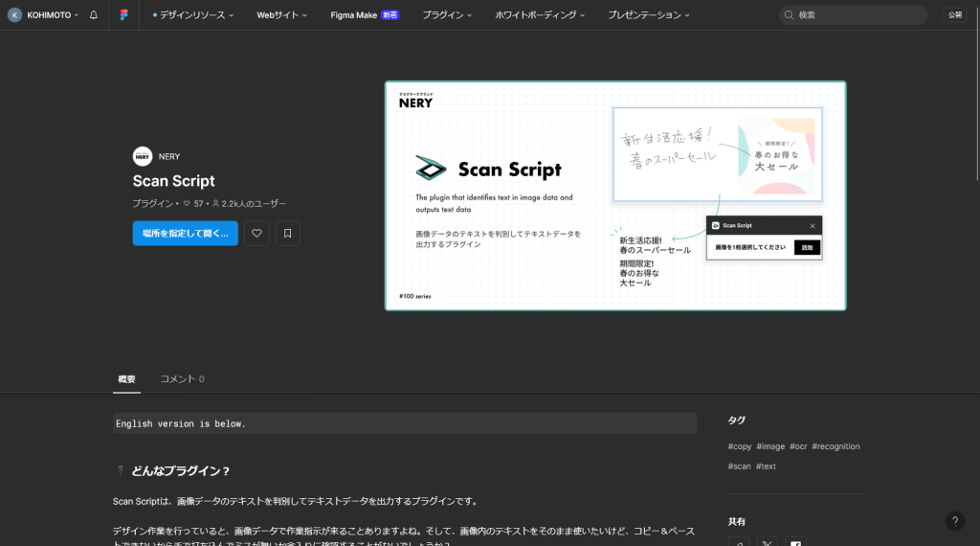980x546 pixels.
Task: Switch to the コメント tab
Action: click(x=183, y=379)
